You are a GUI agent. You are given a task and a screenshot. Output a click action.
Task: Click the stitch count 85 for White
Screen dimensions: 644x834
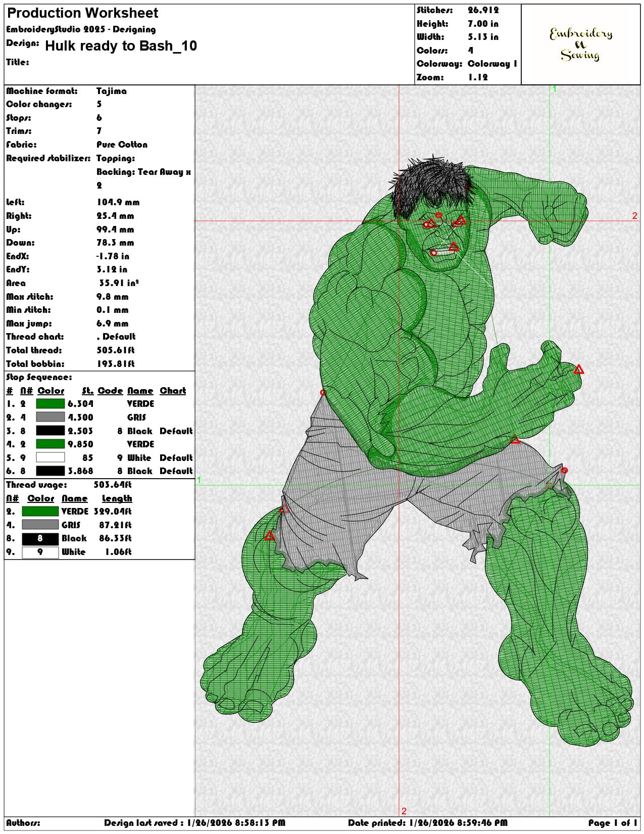coord(88,458)
